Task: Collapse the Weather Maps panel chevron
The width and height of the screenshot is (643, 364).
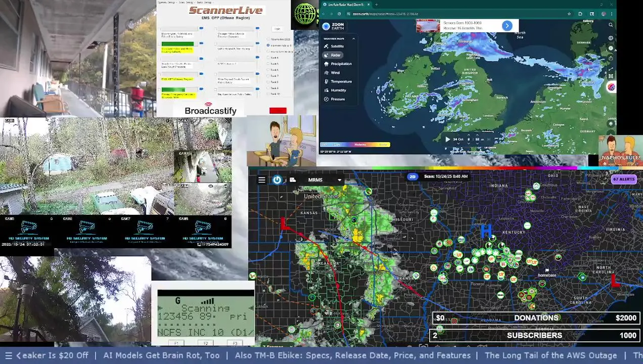Action: tap(353, 38)
